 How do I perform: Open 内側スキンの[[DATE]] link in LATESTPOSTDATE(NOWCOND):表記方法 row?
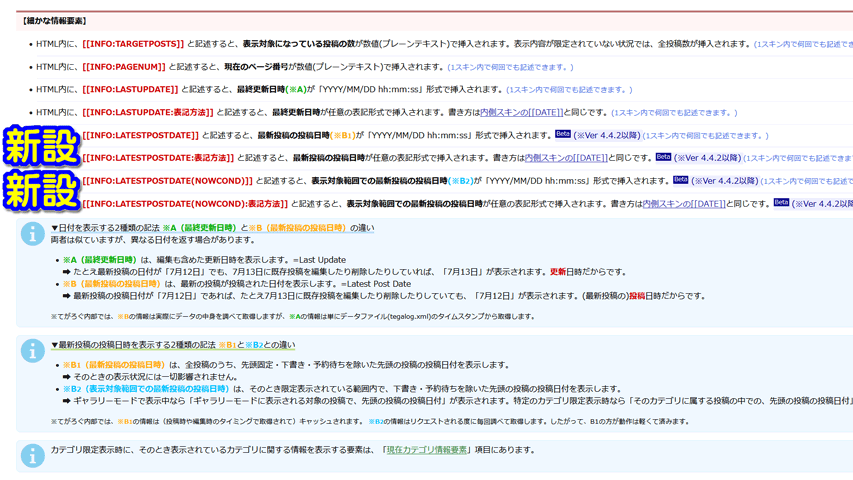pos(684,204)
